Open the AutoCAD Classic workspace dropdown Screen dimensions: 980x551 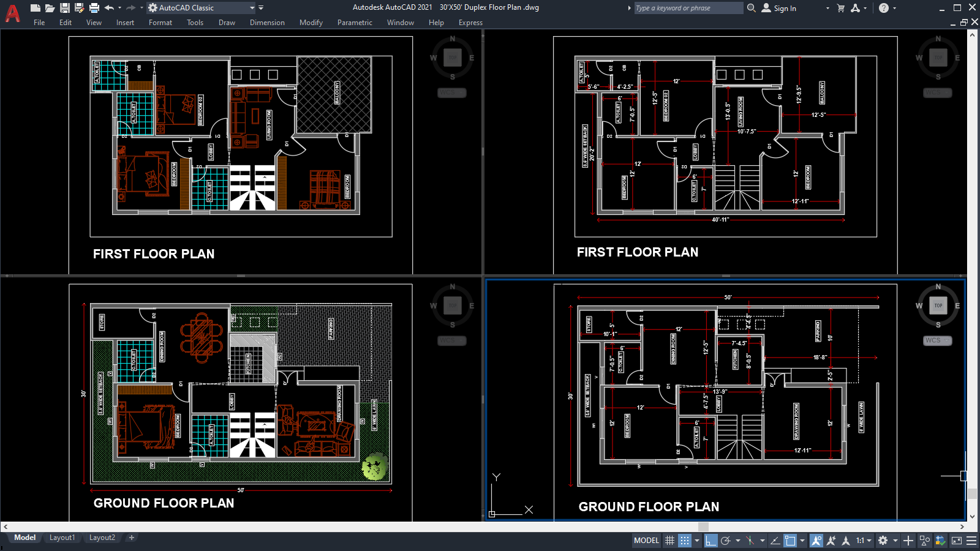252,8
